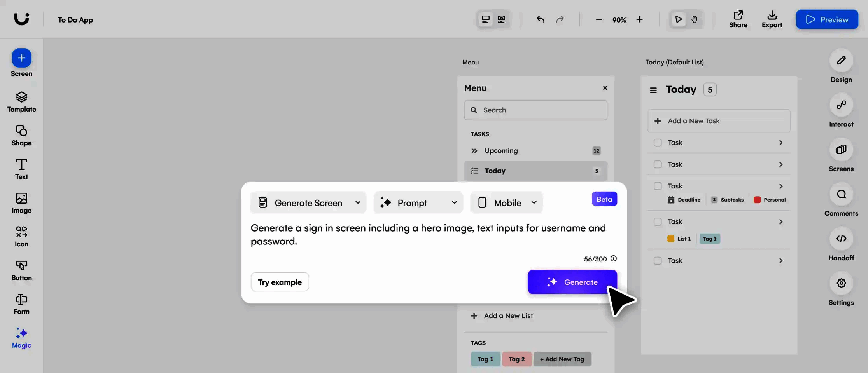Redo the last action
Screen dimensions: 868x373
560,19
